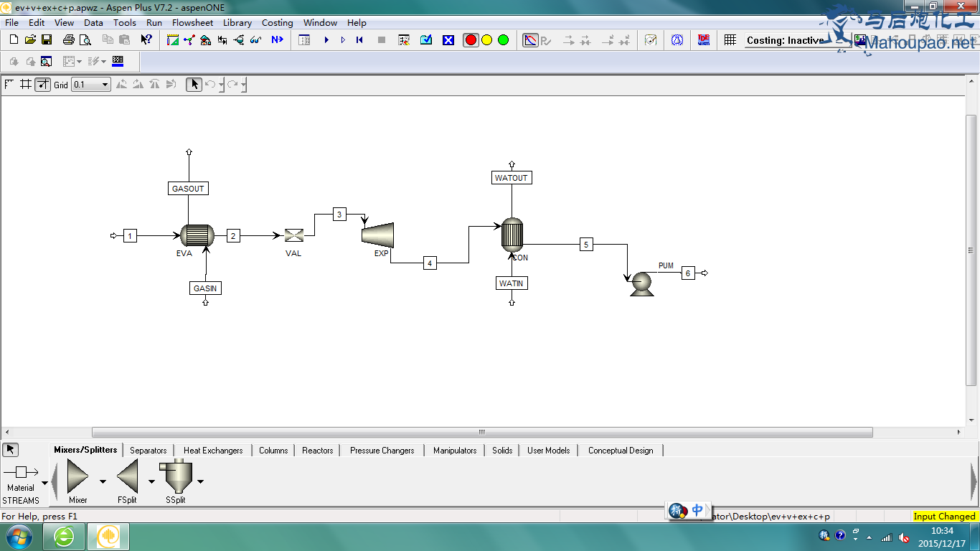Click the find object magnifier icon
This screenshot has height=551, width=980.
47,62
